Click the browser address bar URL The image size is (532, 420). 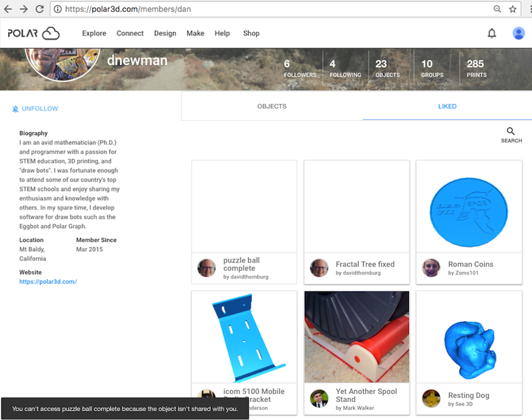click(x=128, y=9)
